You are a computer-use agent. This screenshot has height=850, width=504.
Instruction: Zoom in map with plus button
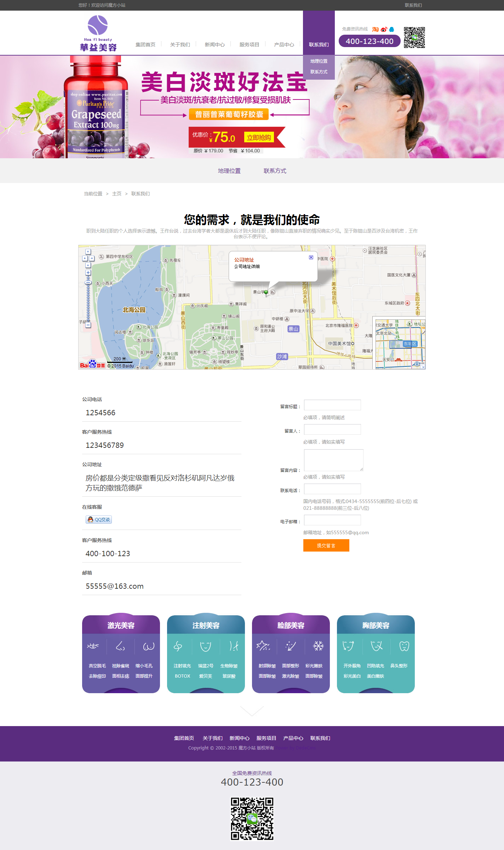coord(88,273)
